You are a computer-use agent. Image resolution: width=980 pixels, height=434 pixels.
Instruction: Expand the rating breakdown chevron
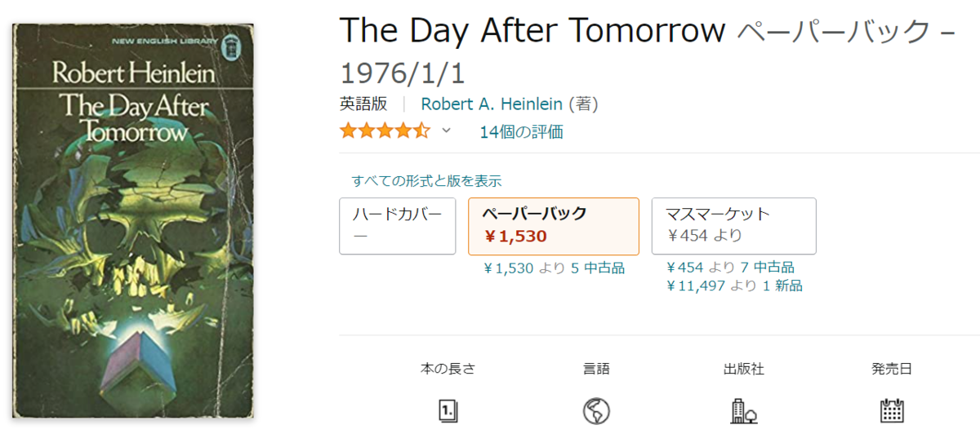[447, 131]
